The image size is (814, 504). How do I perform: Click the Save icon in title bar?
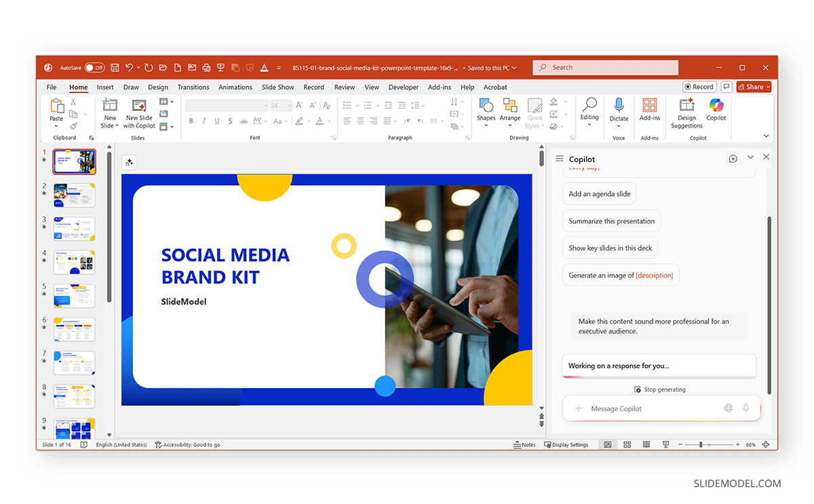(115, 68)
